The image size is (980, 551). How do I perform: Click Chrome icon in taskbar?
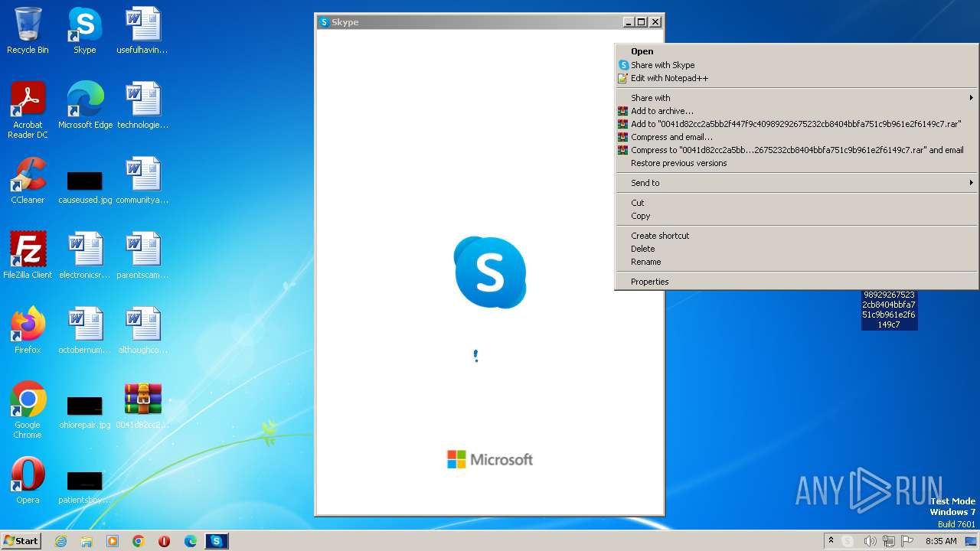139,541
